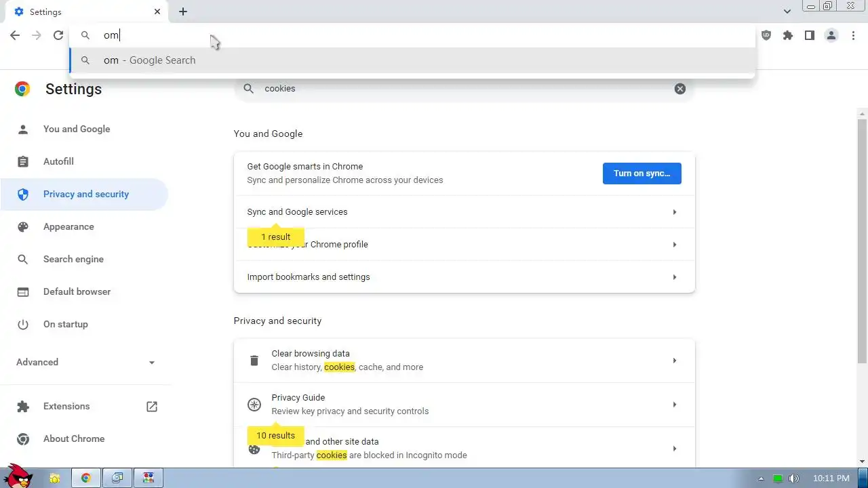Open the profile avatar menu
The width and height of the screenshot is (868, 488).
831,35
